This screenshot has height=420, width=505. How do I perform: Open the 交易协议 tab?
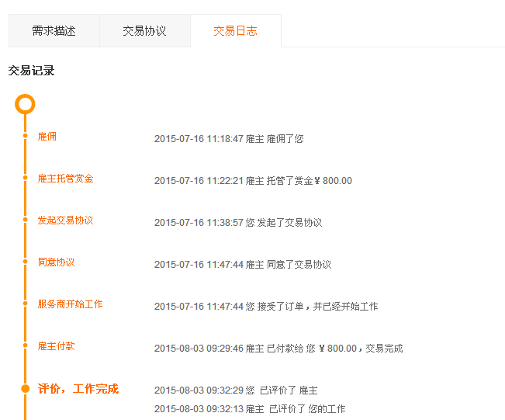tap(144, 31)
